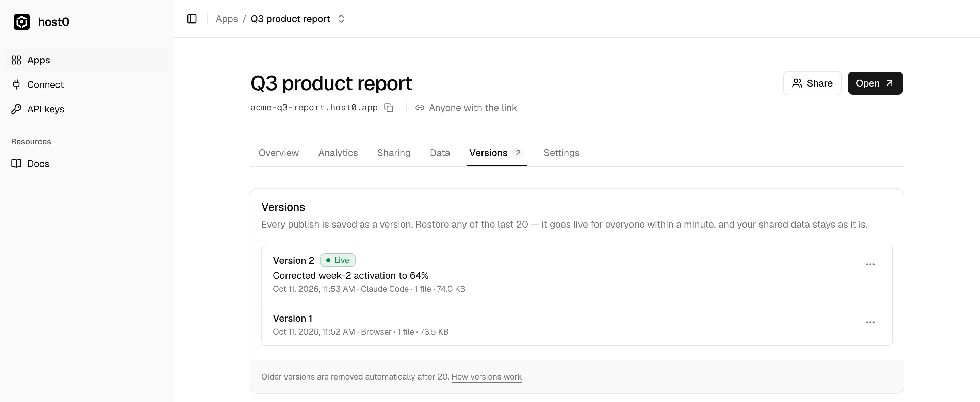The width and height of the screenshot is (980, 402).
Task: Click the Apps grid icon in sidebar
Action: click(16, 60)
